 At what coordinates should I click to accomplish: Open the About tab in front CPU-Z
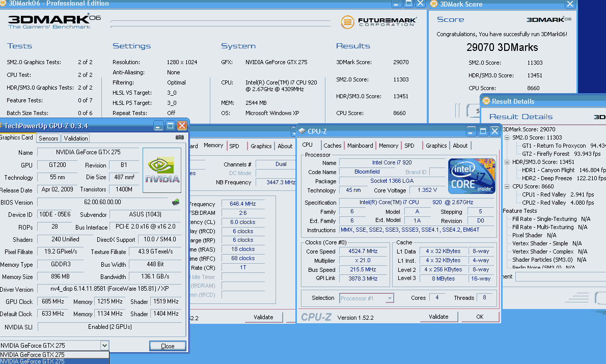point(460,146)
